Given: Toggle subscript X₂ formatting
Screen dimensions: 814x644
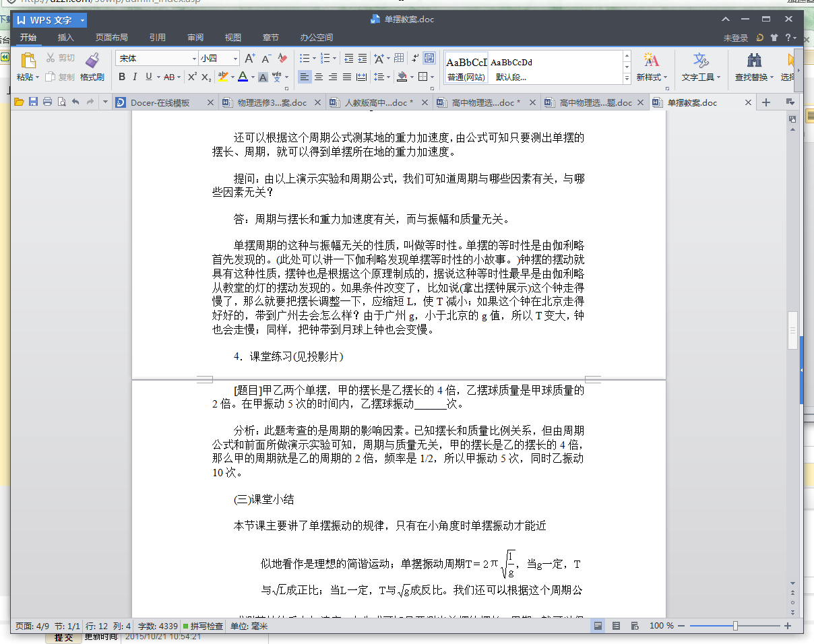Looking at the screenshot, I should pos(207,77).
